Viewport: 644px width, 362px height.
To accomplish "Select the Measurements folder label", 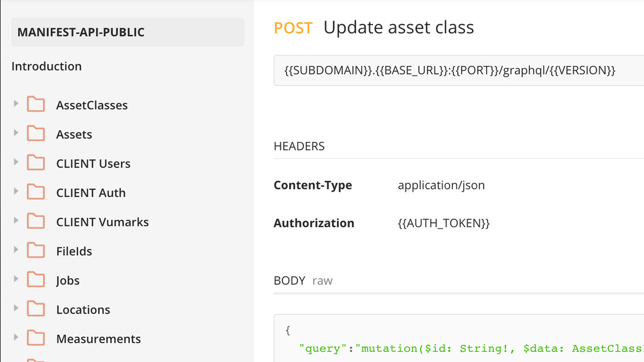I will [x=99, y=339].
